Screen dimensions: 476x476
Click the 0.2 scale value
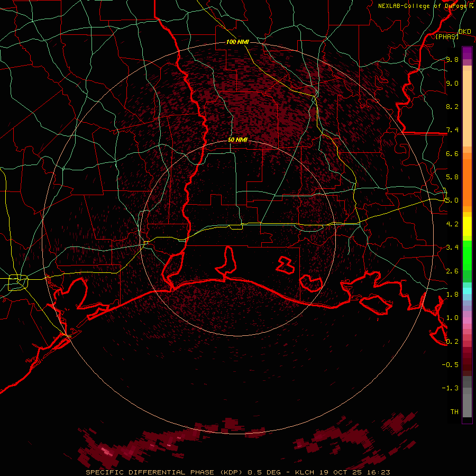click(452, 342)
